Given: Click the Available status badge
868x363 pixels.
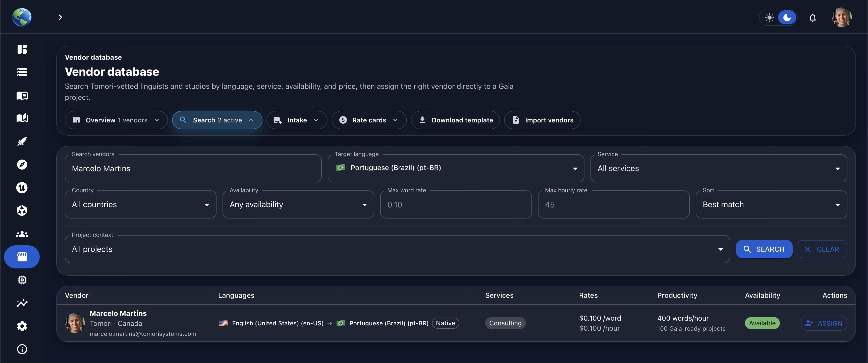Looking at the screenshot, I should coord(762,323).
